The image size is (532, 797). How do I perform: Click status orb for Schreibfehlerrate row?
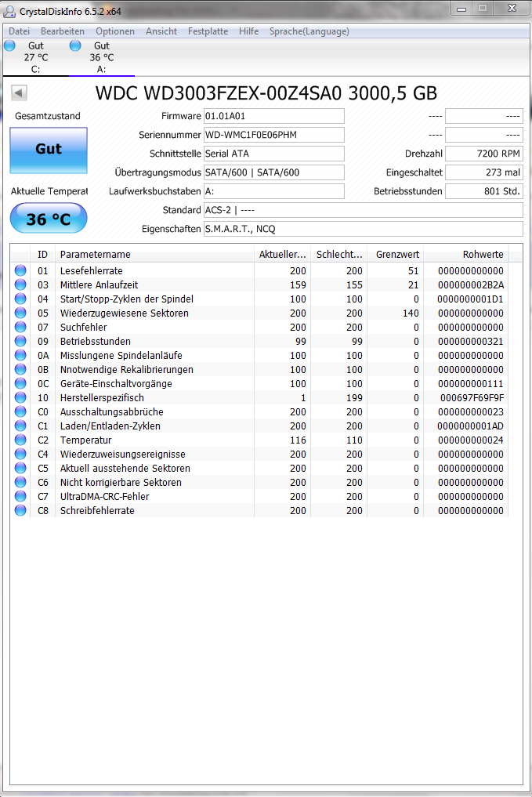tap(20, 510)
